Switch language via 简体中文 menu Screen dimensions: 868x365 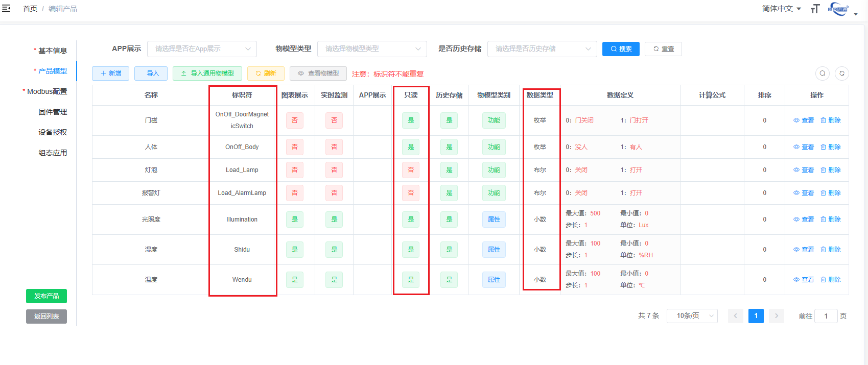click(781, 9)
